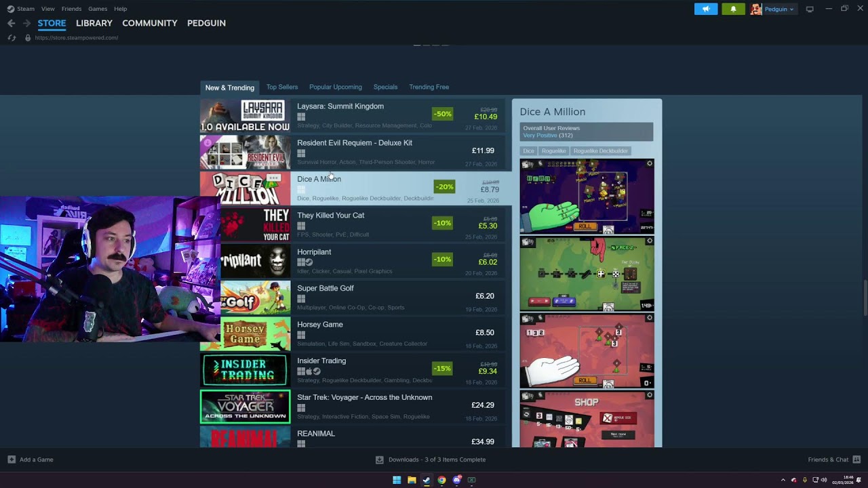Open the Friends & Chat label
Screen dimensions: 868x488
[828, 460]
